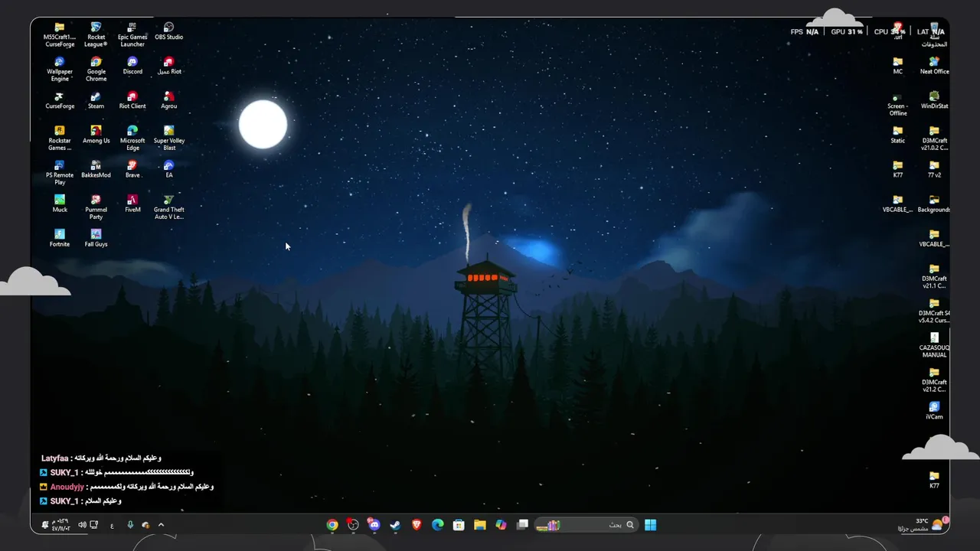Screen dimensions: 980x551
Task: Open the D3MCraft v21.0.2 folder
Action: (934, 139)
